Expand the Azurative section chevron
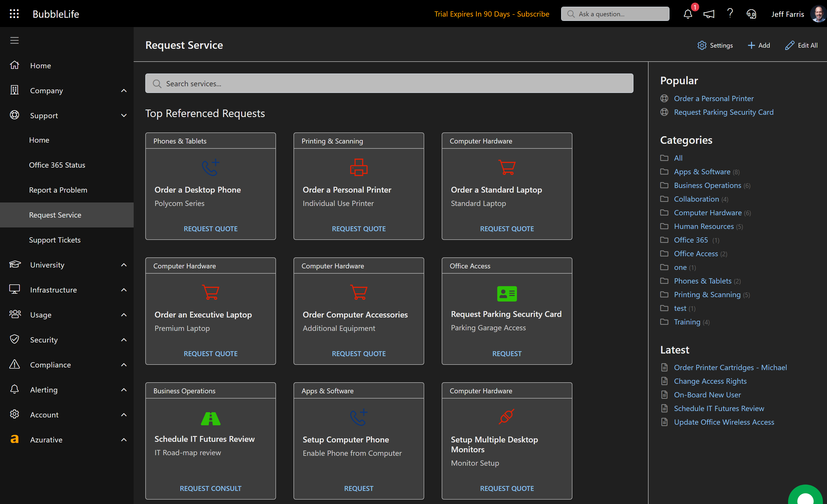Screen dimensions: 827x504 click(124, 440)
